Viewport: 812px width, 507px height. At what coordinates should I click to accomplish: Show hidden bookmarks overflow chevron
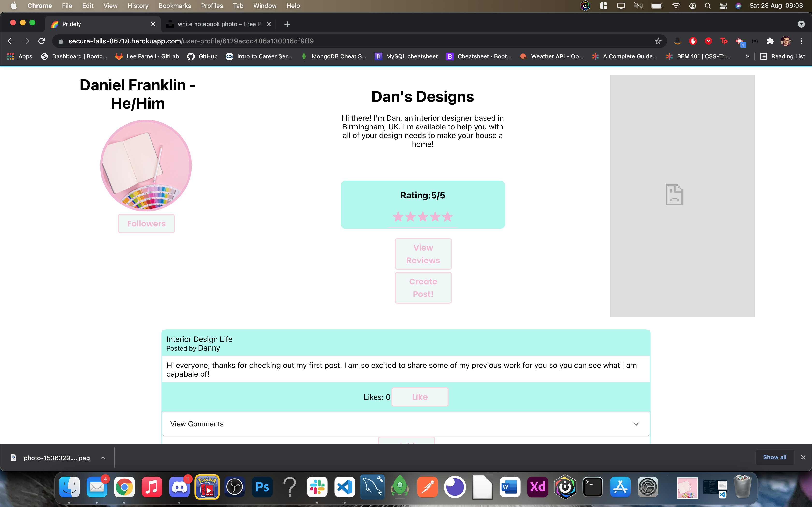[x=747, y=56]
